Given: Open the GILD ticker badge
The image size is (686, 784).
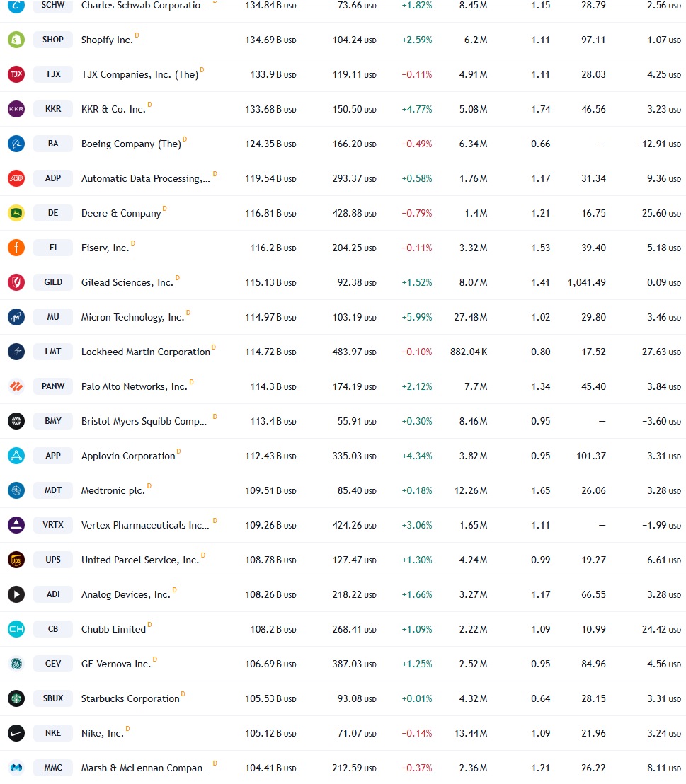Looking at the screenshot, I should pyautogui.click(x=53, y=282).
